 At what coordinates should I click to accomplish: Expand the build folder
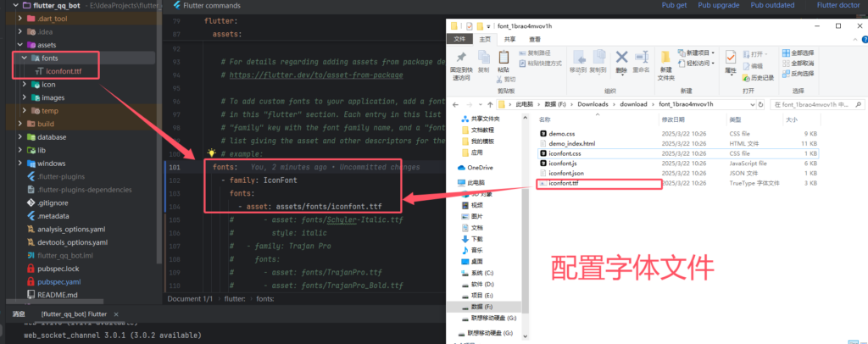point(20,124)
